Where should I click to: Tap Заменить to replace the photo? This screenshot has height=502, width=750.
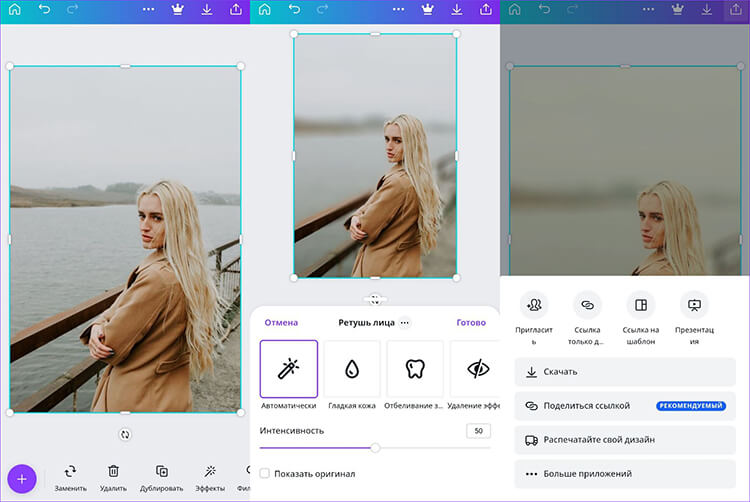(70, 478)
